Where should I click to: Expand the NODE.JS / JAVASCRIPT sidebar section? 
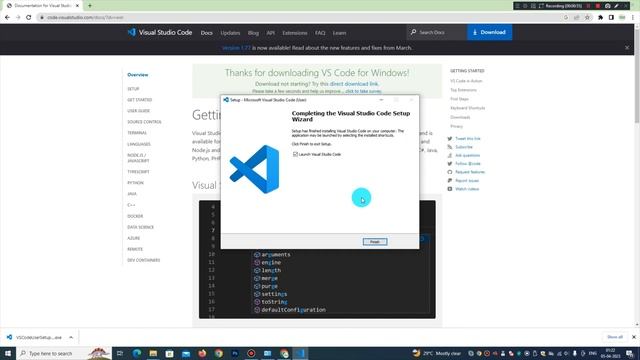(138, 158)
